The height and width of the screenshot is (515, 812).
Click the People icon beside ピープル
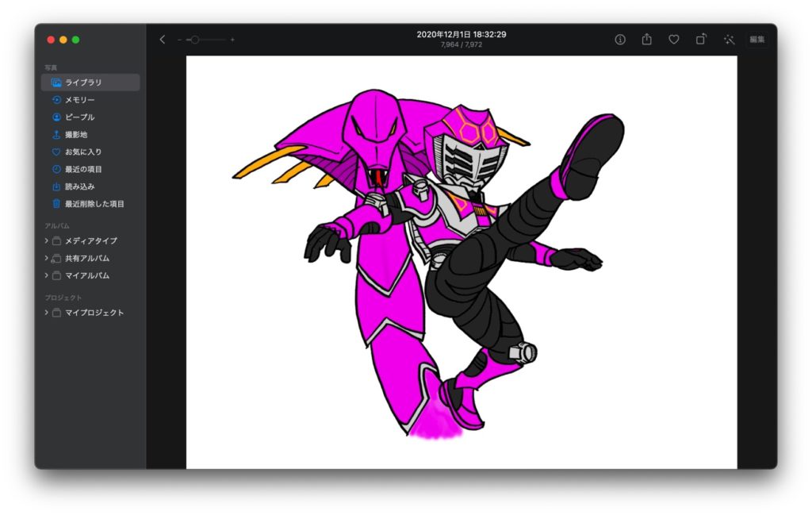tap(56, 117)
